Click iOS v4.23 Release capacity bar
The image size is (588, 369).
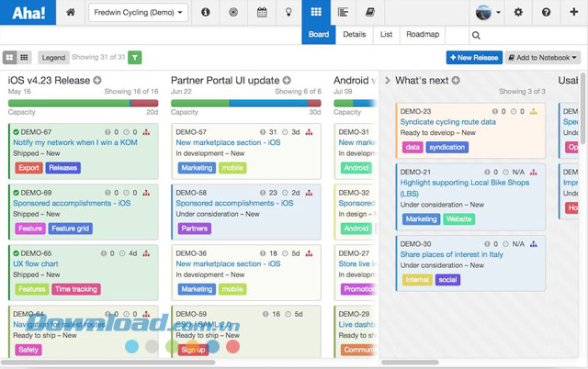point(83,103)
